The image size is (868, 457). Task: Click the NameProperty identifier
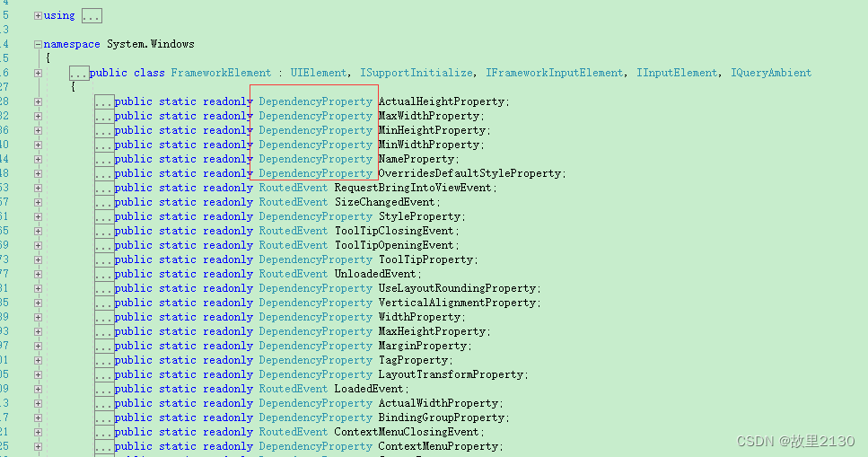416,159
